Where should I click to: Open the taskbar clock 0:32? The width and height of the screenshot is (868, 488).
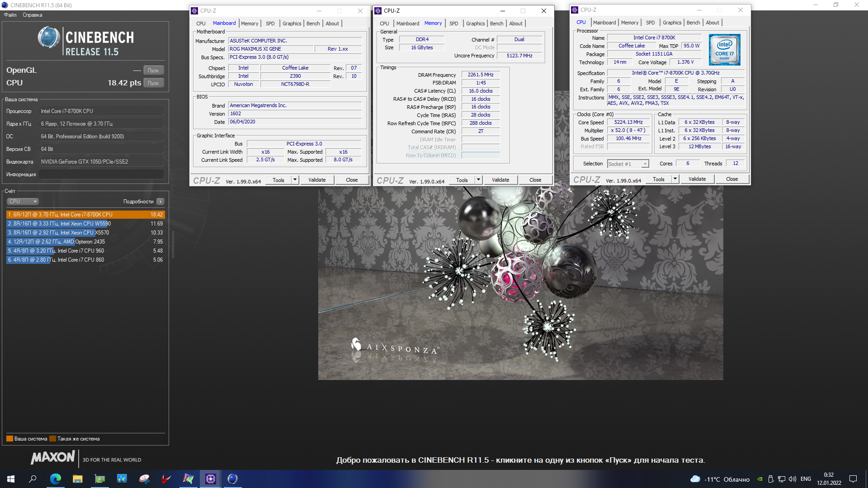[829, 479]
